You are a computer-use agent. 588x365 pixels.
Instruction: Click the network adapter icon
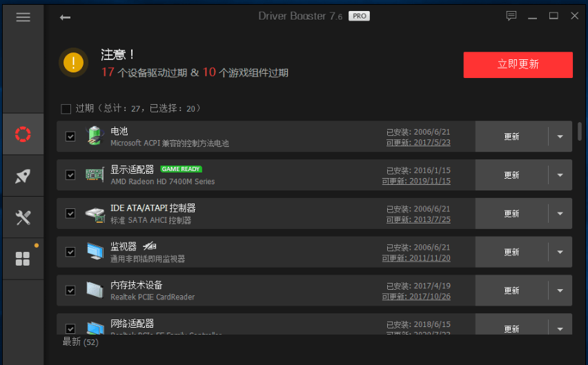95,328
